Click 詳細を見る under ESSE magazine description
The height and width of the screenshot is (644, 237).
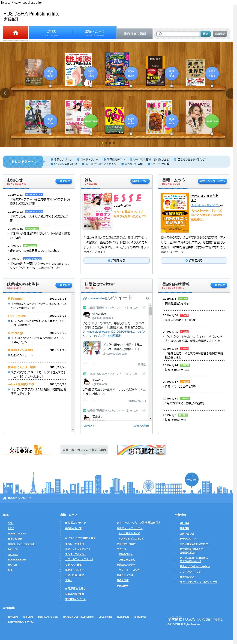click(x=117, y=261)
